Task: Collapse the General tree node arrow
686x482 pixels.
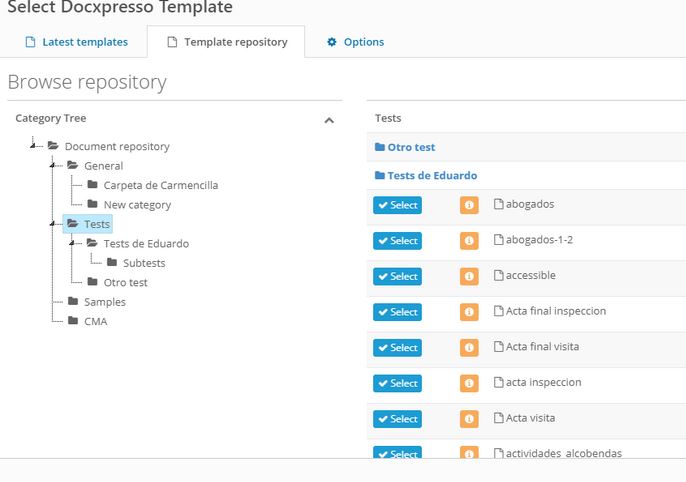Action: click(52, 165)
